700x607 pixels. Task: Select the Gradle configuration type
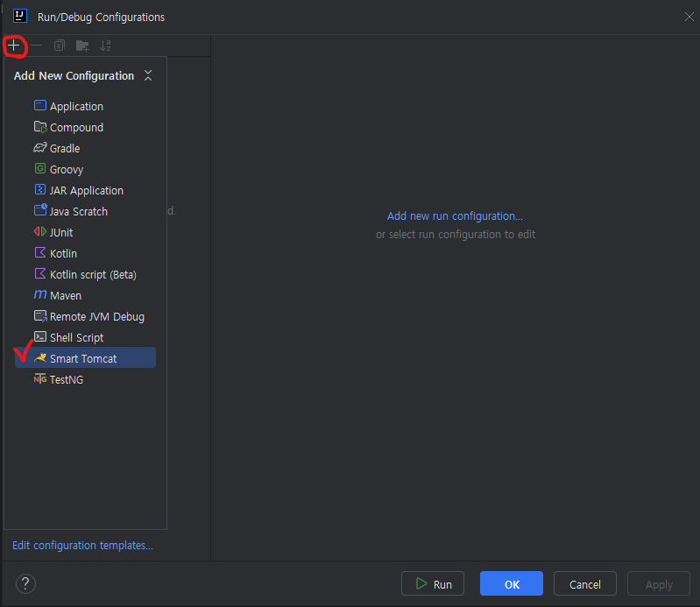[x=85, y=148]
